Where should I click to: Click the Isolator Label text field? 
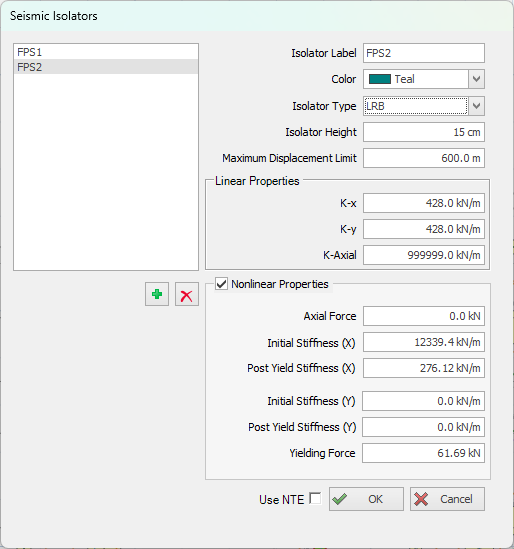point(424,53)
